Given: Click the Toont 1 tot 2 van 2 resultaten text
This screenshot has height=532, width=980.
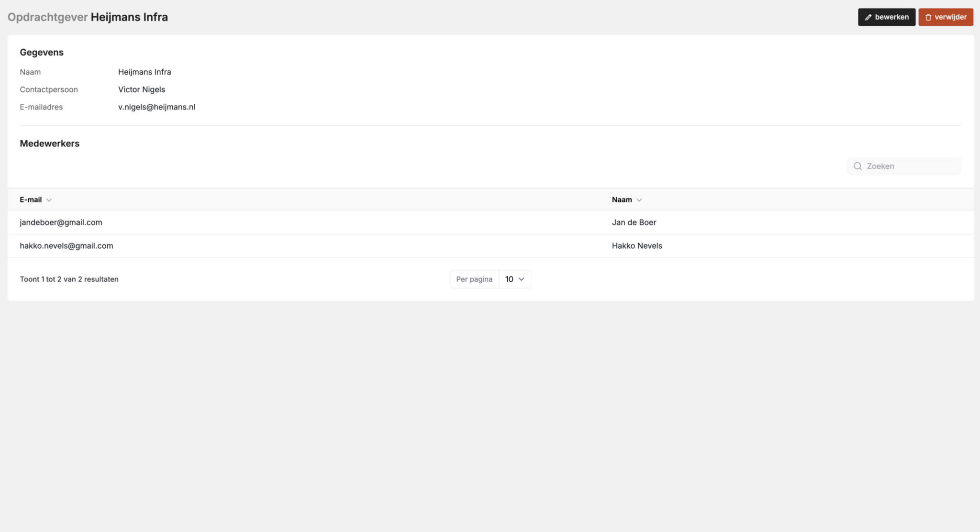Looking at the screenshot, I should coord(69,279).
